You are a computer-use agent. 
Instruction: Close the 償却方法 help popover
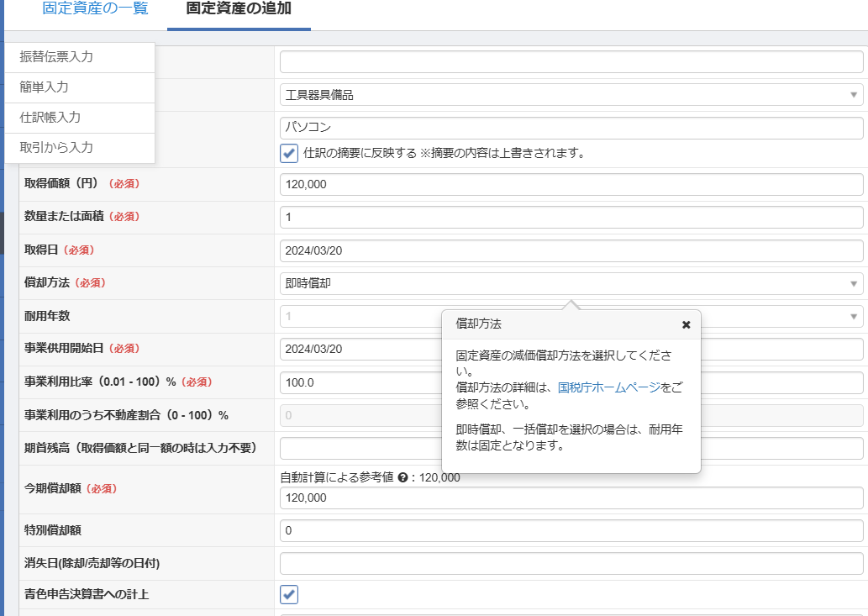686,324
